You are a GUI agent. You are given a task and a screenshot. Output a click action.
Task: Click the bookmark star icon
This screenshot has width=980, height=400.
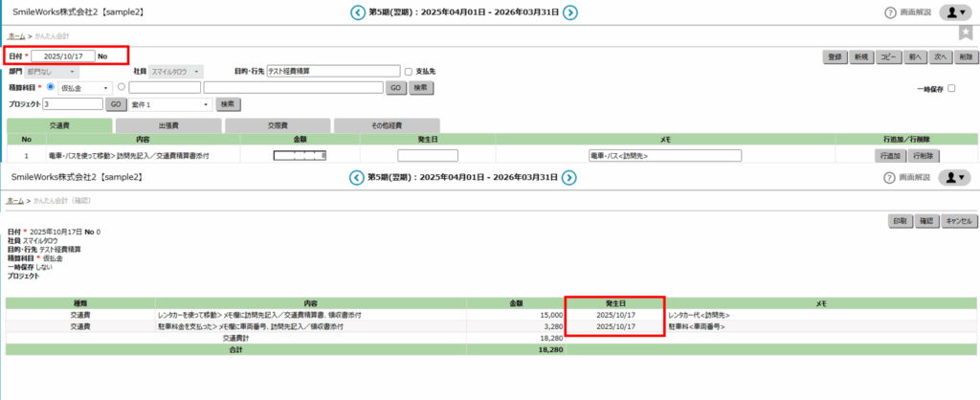pyautogui.click(x=966, y=33)
